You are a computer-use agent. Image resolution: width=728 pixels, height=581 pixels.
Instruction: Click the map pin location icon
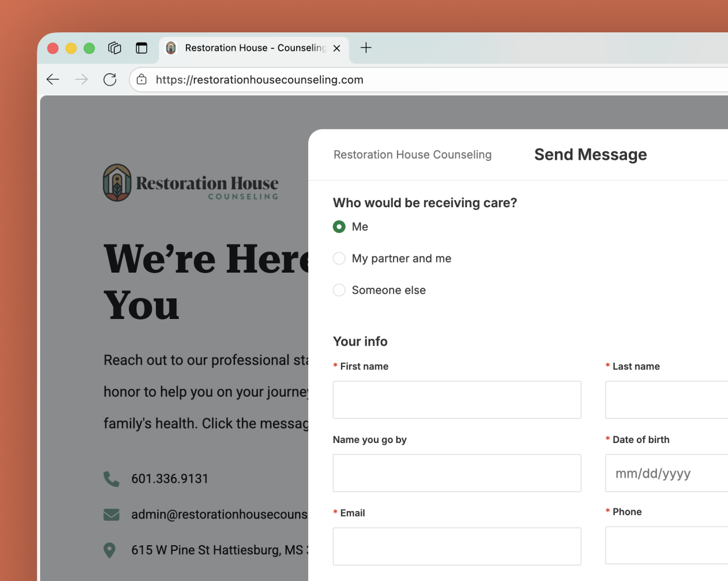(110, 550)
